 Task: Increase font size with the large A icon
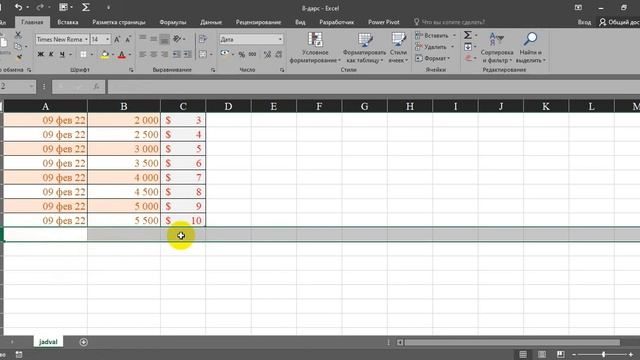click(117, 40)
